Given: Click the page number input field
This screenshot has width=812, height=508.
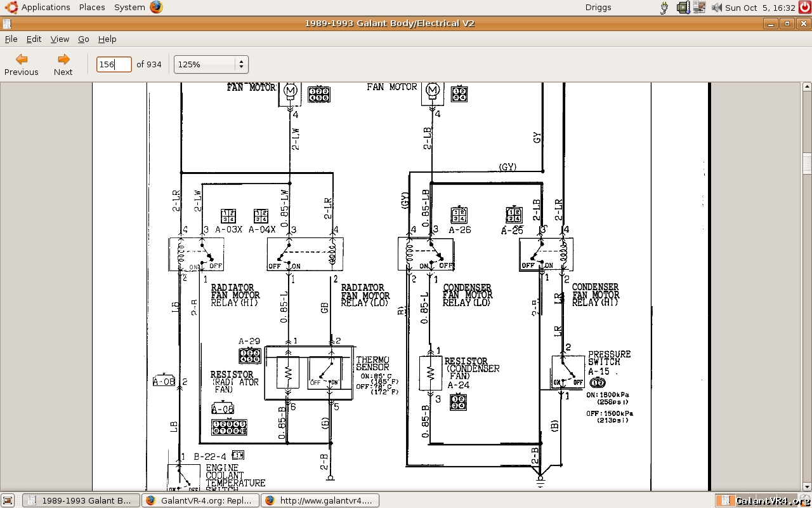Looking at the screenshot, I should pos(114,64).
